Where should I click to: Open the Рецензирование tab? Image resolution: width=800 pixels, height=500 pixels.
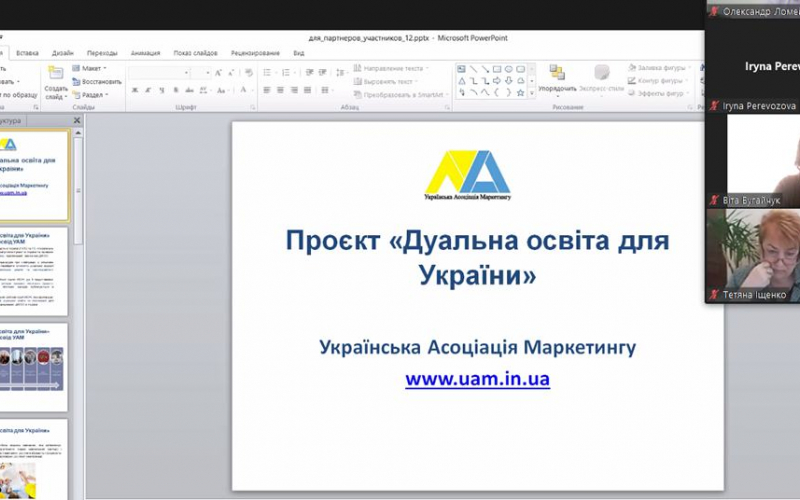coord(255,53)
